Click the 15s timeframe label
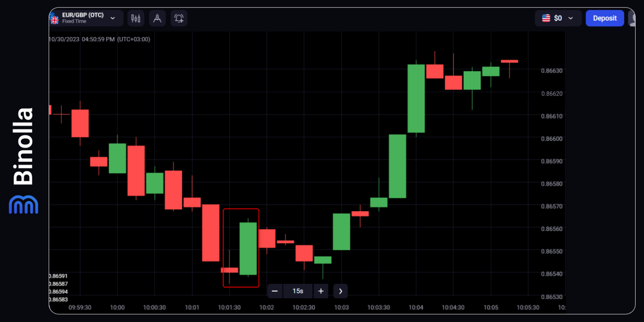The image size is (644, 322). (x=298, y=291)
